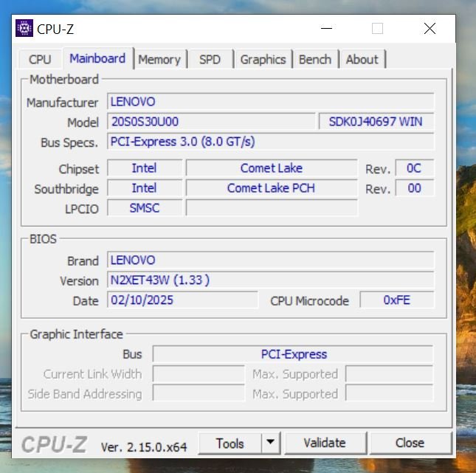The image size is (476, 473).
Task: Click the empty LPCIO model field
Action: point(272,208)
